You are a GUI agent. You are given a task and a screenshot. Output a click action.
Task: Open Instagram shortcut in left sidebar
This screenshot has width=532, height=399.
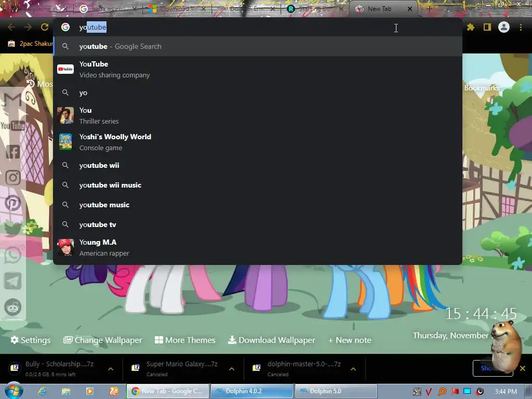point(12,178)
